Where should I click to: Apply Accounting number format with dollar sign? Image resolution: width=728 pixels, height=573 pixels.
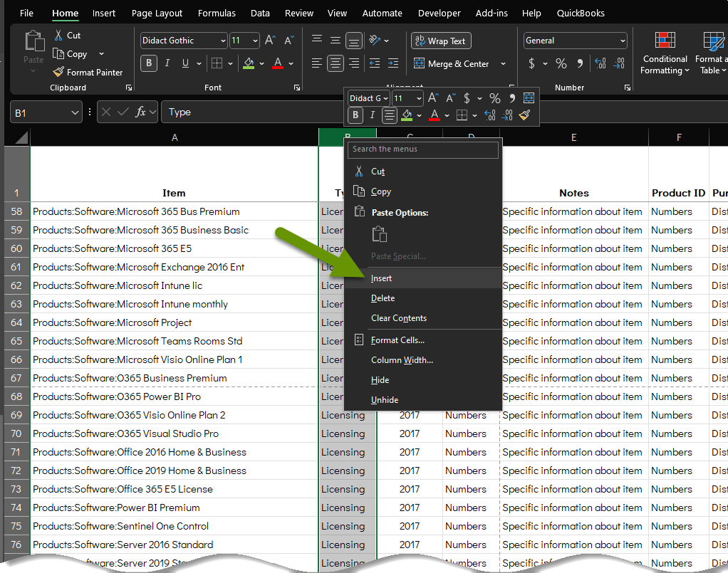pos(532,63)
